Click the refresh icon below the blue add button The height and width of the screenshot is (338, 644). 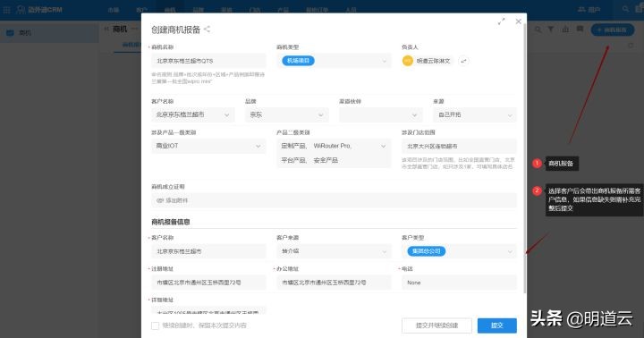(x=631, y=46)
